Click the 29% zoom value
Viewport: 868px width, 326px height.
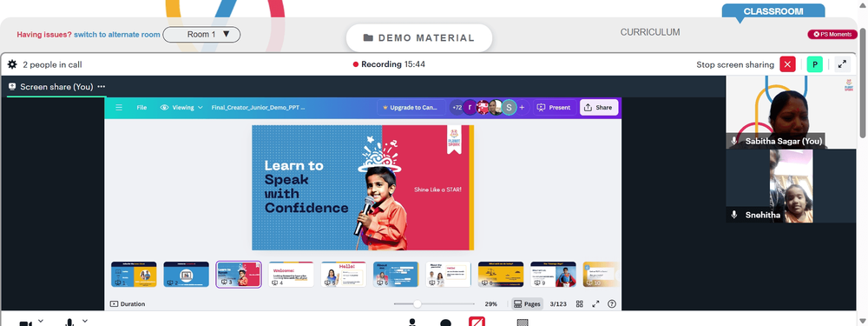(x=491, y=303)
